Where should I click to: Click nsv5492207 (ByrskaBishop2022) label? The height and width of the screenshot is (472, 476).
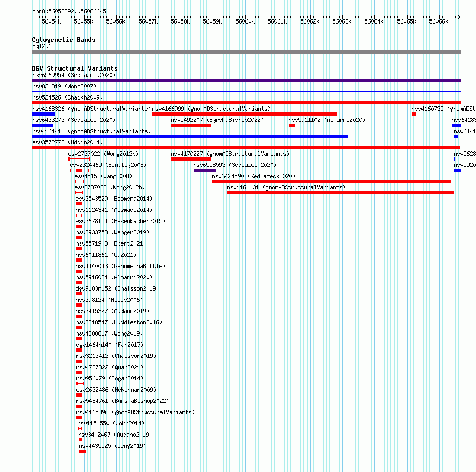(x=217, y=120)
